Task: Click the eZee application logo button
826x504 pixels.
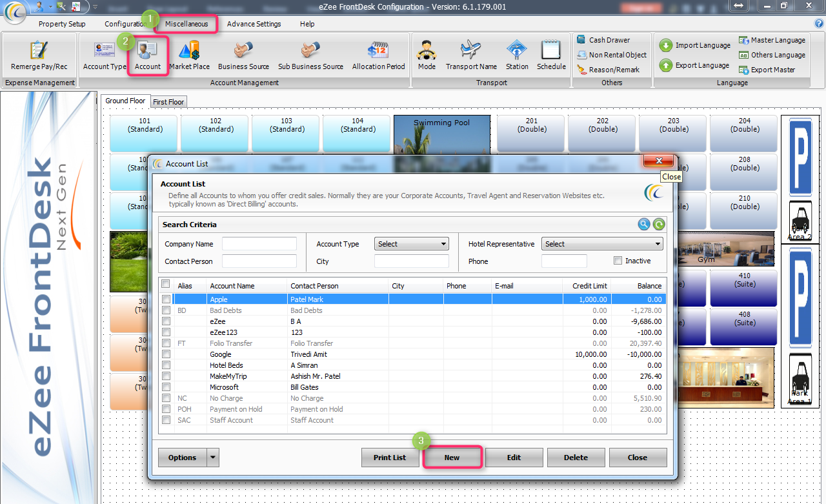Action: click(15, 12)
